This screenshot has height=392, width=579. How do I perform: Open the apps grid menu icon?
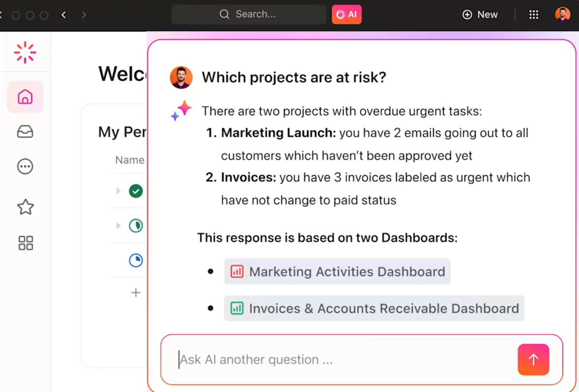534,15
